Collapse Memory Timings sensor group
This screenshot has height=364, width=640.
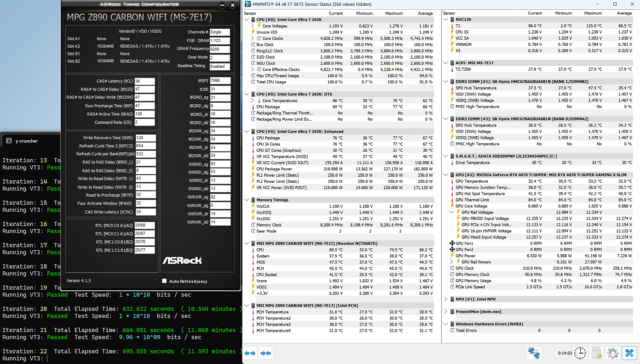(247, 200)
